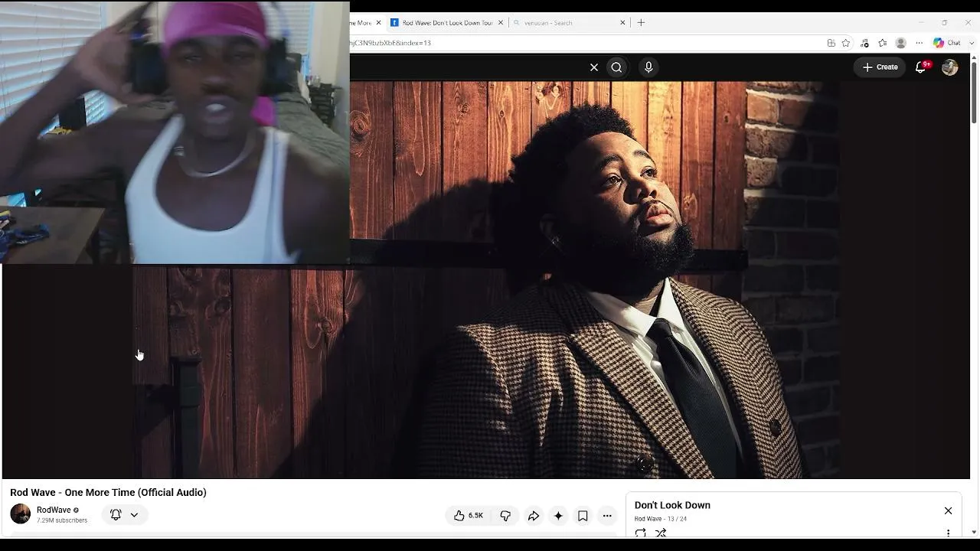
Task: Close the current YouTube tab
Action: coord(378,23)
